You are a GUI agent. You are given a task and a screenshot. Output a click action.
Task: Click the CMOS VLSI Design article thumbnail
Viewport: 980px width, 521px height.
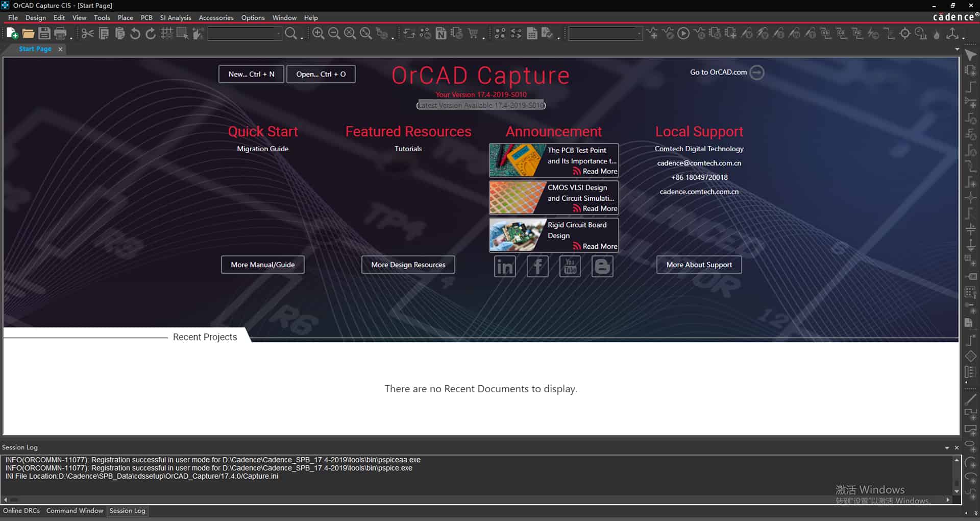pyautogui.click(x=517, y=198)
